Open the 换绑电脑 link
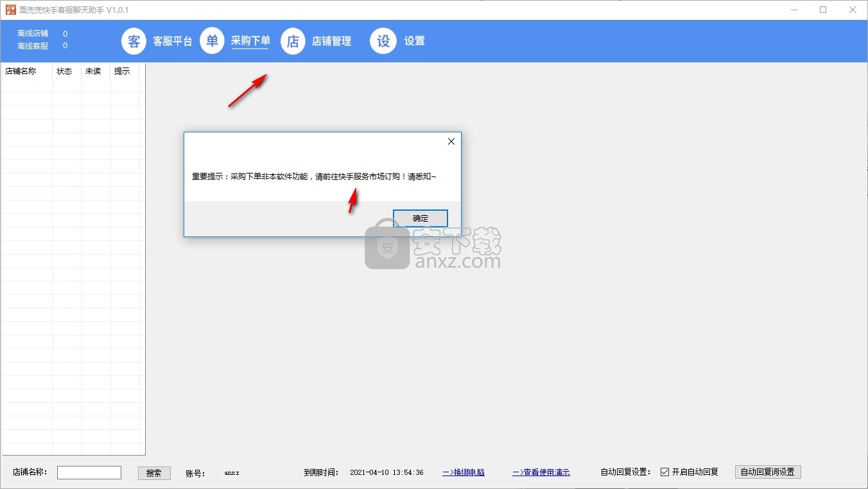The width and height of the screenshot is (868, 489). [464, 472]
